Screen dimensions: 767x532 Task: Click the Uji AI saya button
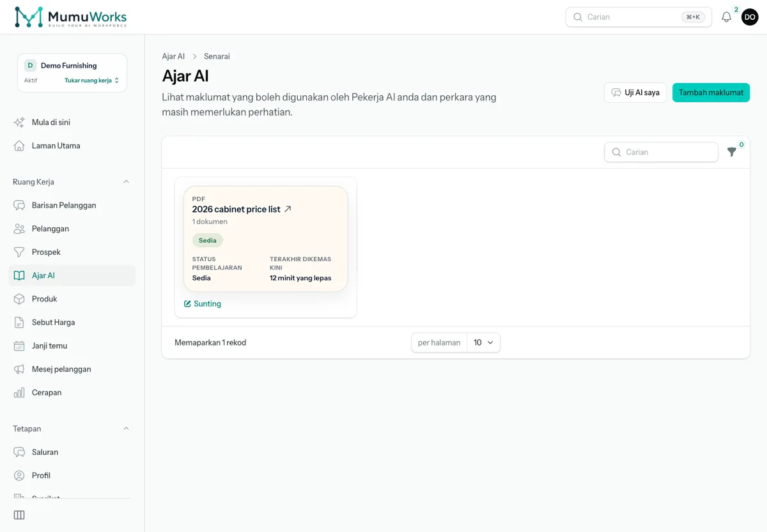tap(635, 93)
